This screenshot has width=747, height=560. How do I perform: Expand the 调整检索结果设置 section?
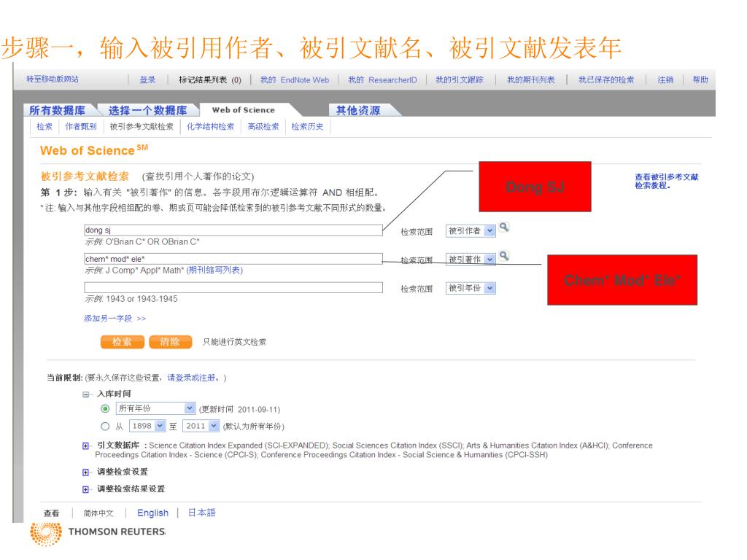point(86,489)
